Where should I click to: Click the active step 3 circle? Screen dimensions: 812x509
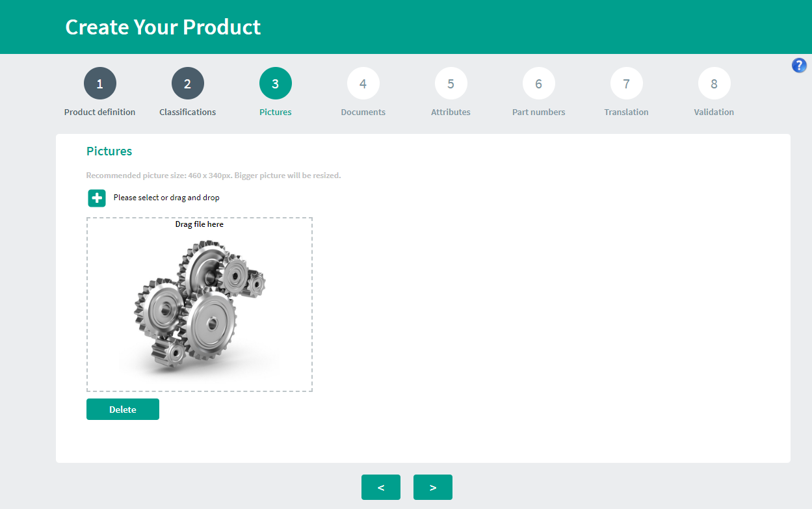tap(276, 83)
